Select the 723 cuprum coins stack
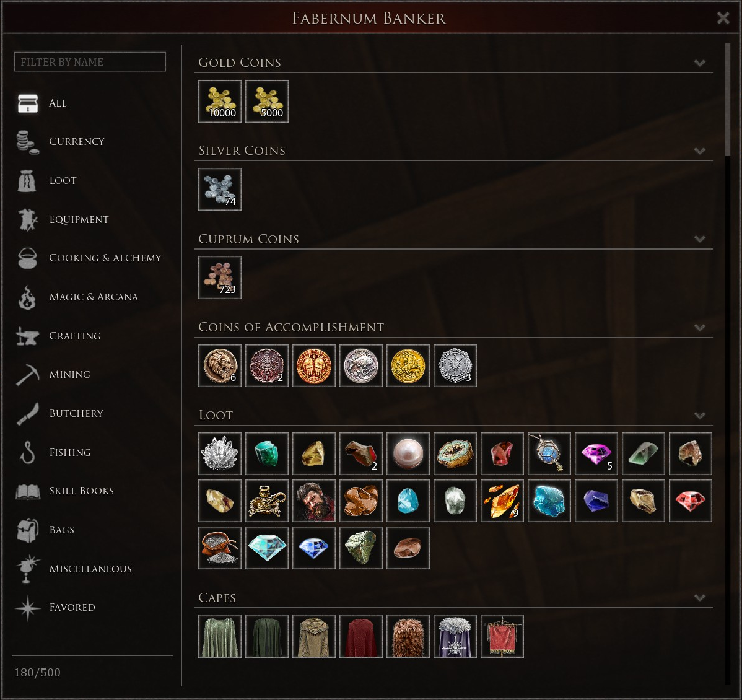 pyautogui.click(x=220, y=278)
